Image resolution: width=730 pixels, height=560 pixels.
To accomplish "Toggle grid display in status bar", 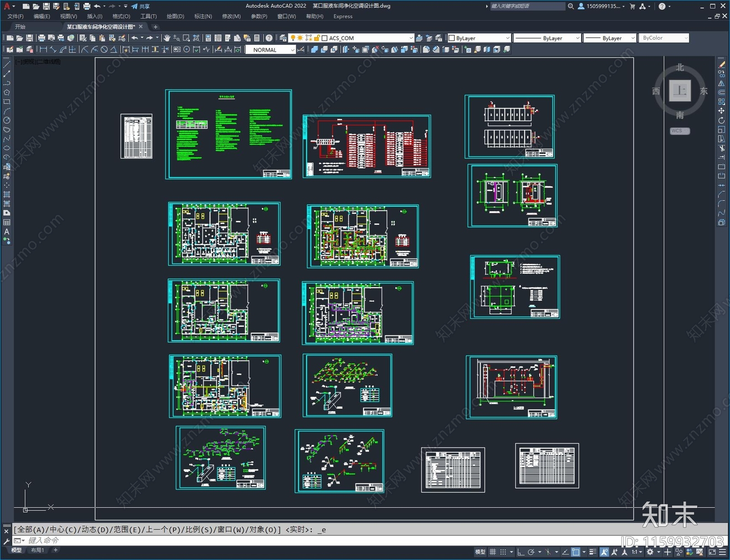I will [493, 552].
